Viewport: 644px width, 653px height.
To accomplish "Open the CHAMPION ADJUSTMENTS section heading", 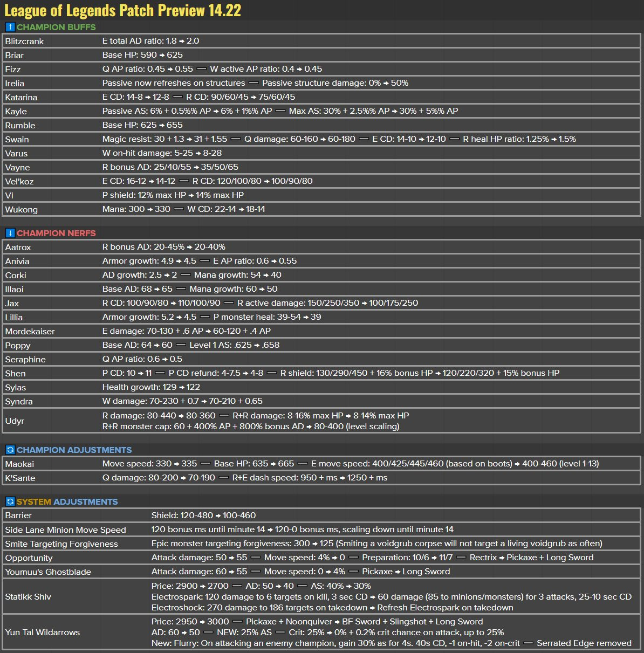I will (74, 450).
